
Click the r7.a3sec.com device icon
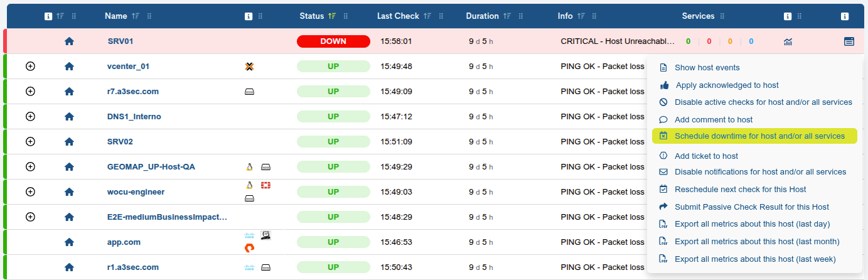249,92
